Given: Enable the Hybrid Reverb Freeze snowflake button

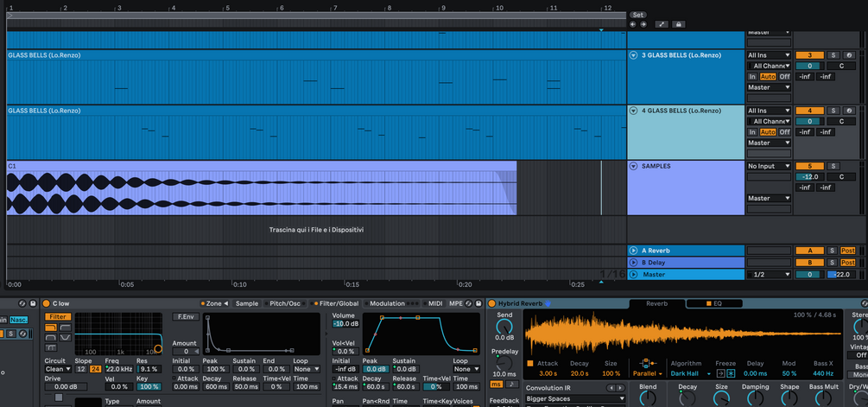Looking at the screenshot, I should (x=732, y=374).
